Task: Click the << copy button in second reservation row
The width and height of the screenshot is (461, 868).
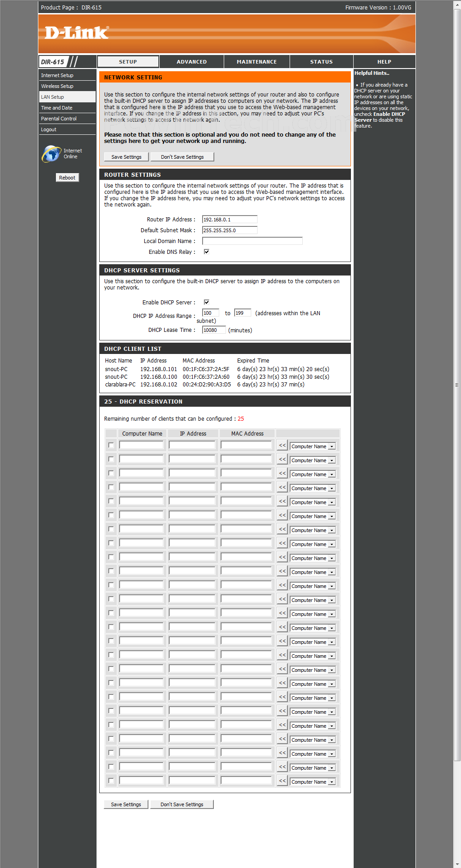Action: point(282,459)
